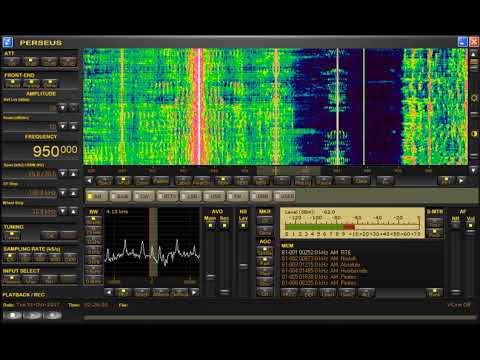
Task: Click the lit WFall display button
Action: pos(123,181)
